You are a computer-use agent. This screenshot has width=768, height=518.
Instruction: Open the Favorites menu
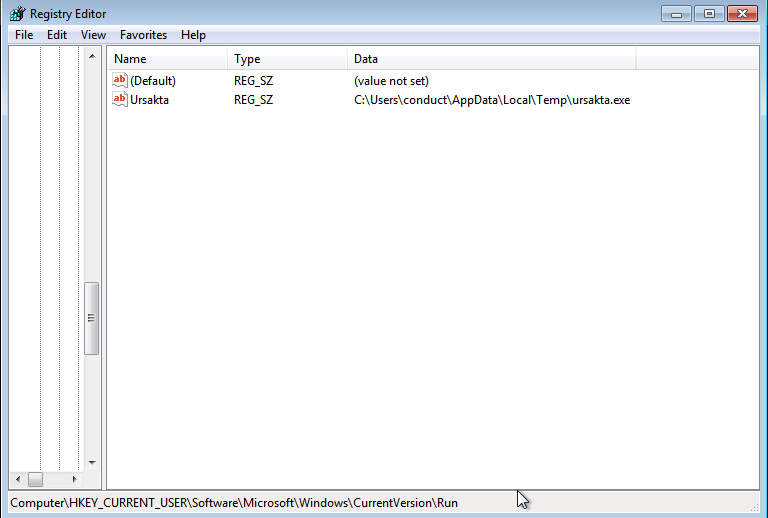click(x=144, y=35)
